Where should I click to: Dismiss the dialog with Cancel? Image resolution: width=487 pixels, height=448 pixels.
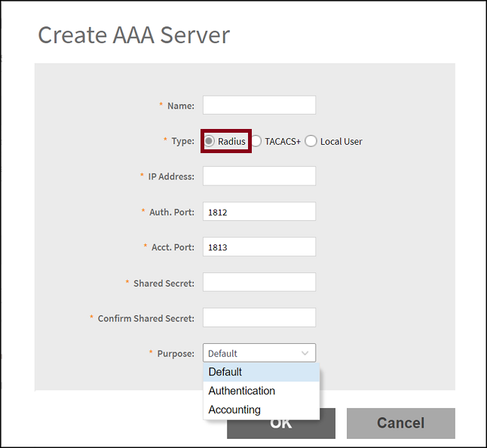click(401, 423)
